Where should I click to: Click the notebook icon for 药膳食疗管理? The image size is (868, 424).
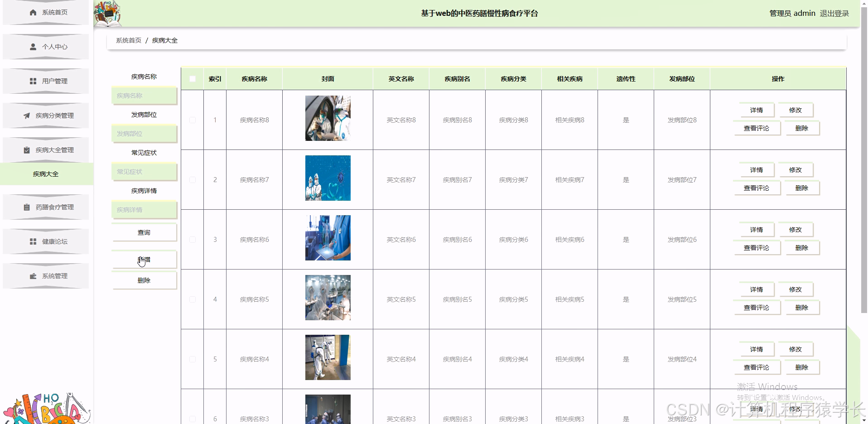tap(26, 207)
